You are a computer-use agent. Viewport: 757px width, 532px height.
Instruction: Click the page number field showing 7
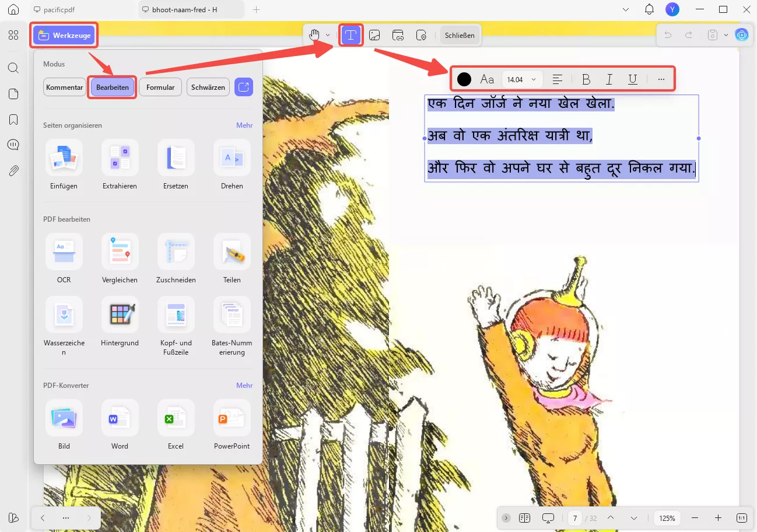(x=575, y=518)
